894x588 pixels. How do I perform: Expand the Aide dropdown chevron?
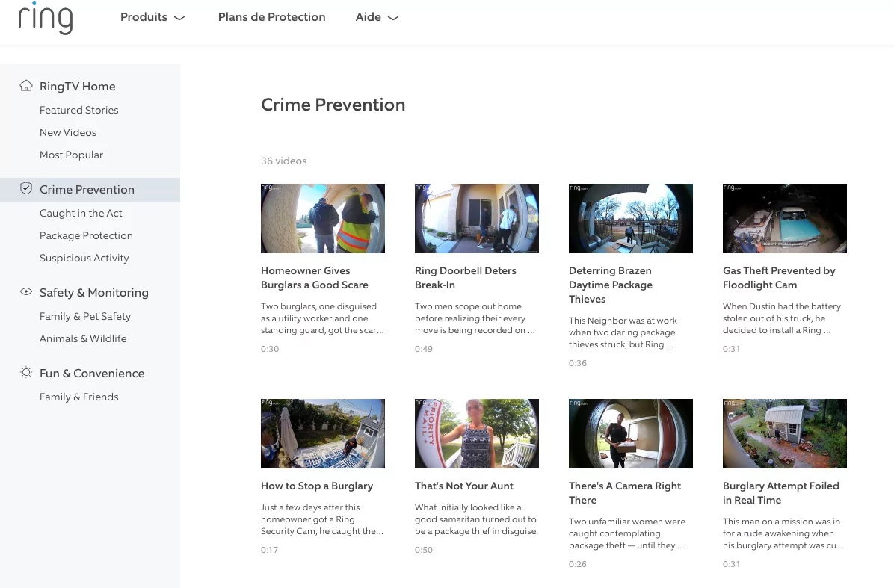[393, 18]
